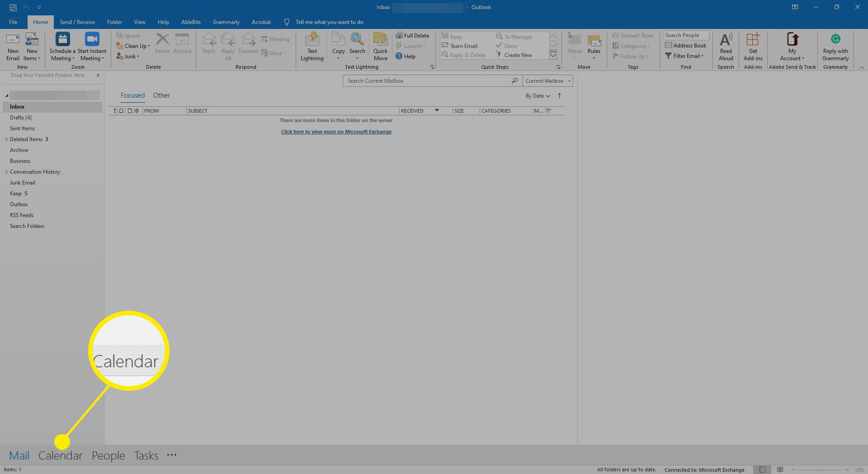Schedule a Zoom Meeting
Screen dimensions: 868x474
(x=62, y=47)
